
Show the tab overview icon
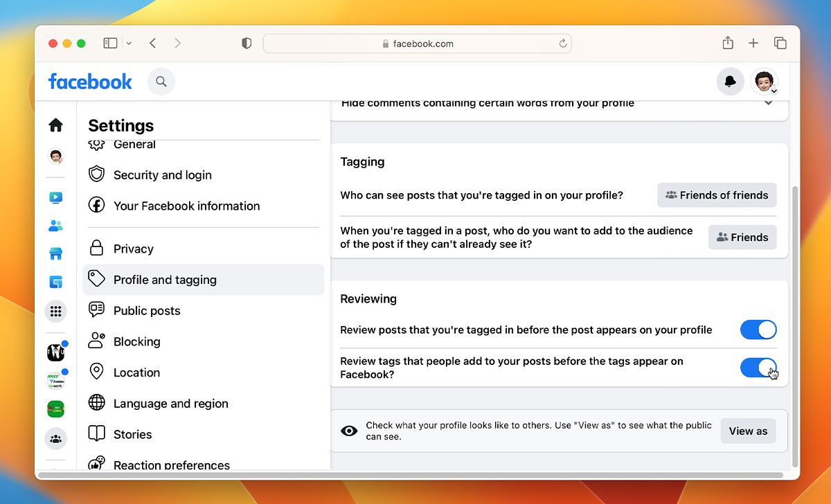click(x=780, y=43)
